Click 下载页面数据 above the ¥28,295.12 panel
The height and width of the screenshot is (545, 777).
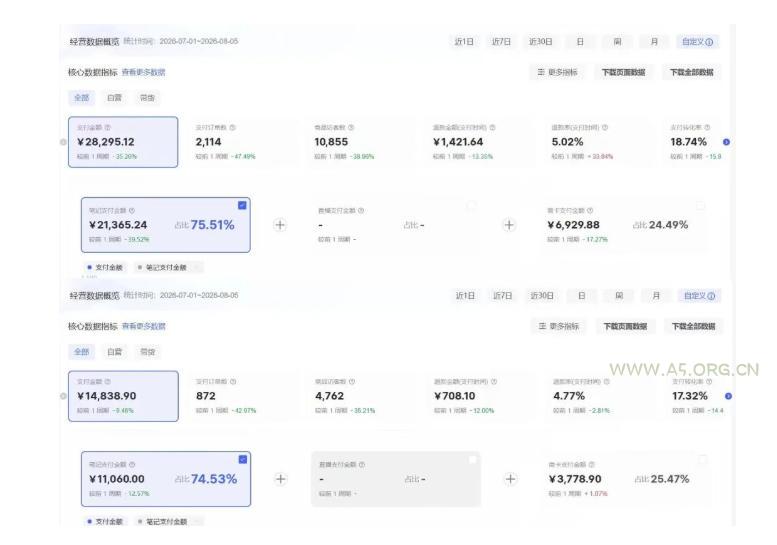(x=623, y=72)
